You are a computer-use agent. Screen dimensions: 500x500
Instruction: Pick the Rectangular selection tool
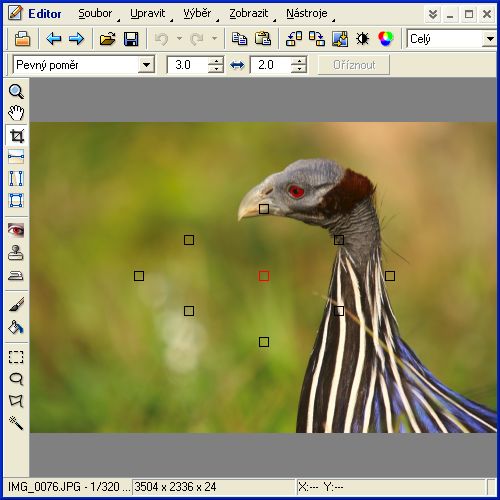click(x=16, y=357)
